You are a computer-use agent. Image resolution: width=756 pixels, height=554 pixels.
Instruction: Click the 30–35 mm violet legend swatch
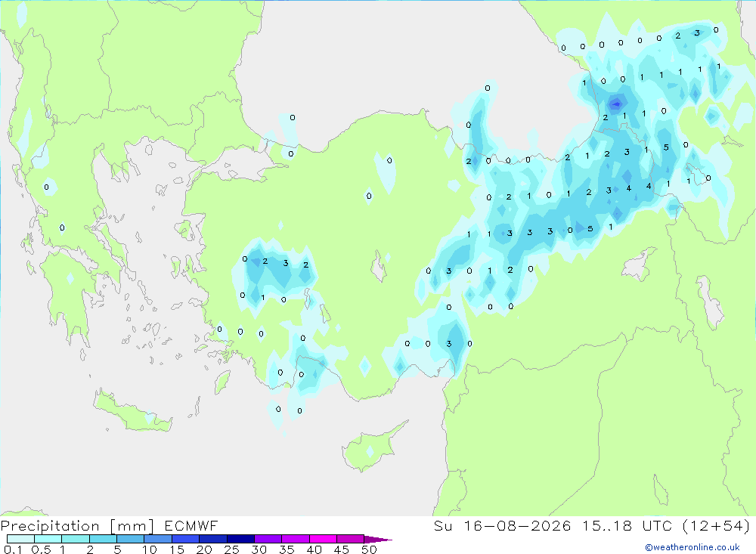click(268, 539)
